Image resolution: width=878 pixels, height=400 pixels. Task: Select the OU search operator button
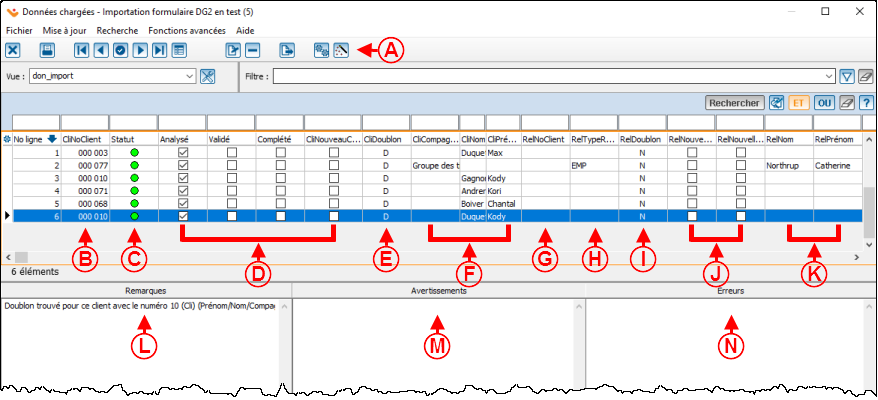pyautogui.click(x=824, y=102)
